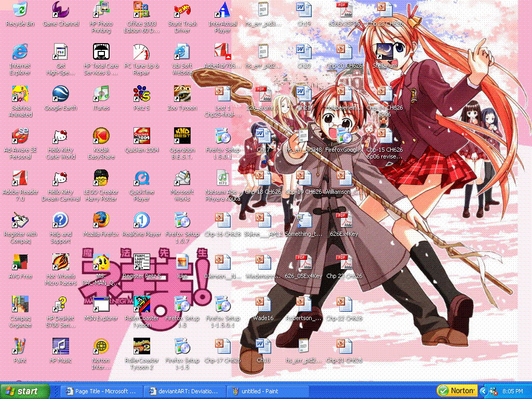Image resolution: width=532 pixels, height=399 pixels.
Task: Click the Stellarium desktop icon
Action: [385, 51]
